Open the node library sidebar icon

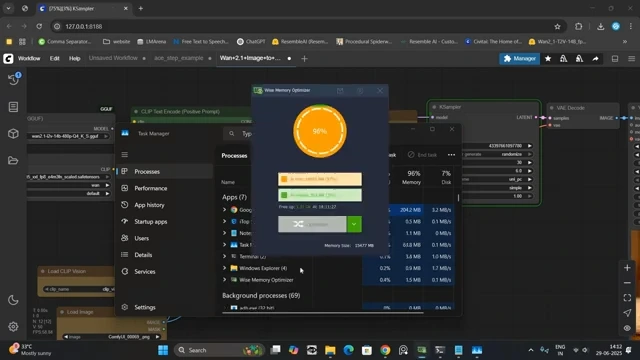[13, 107]
